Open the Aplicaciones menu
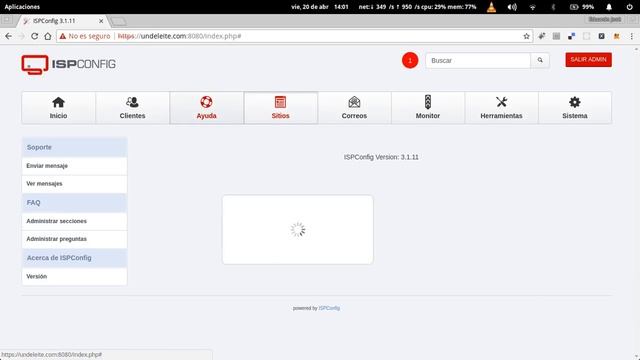 point(22,7)
